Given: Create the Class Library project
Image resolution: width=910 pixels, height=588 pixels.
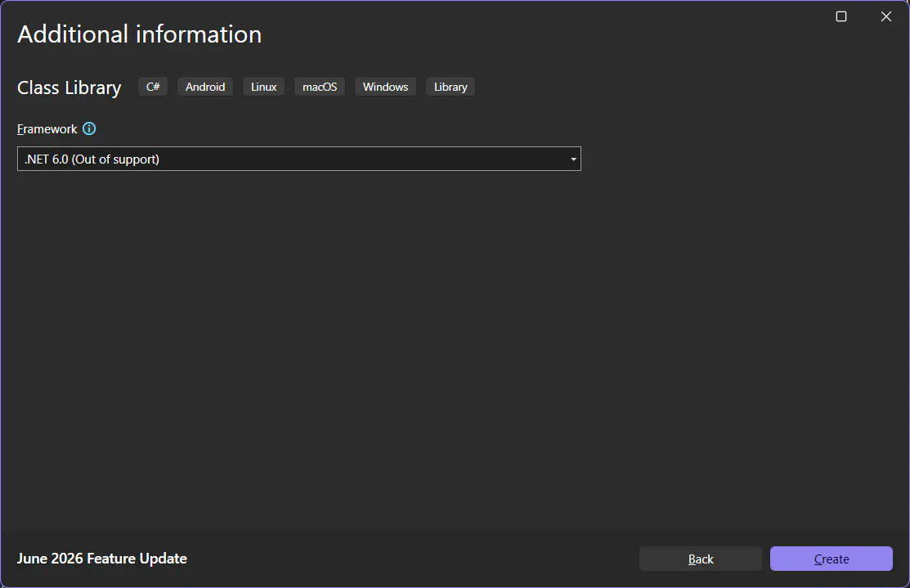Looking at the screenshot, I should [x=831, y=559].
